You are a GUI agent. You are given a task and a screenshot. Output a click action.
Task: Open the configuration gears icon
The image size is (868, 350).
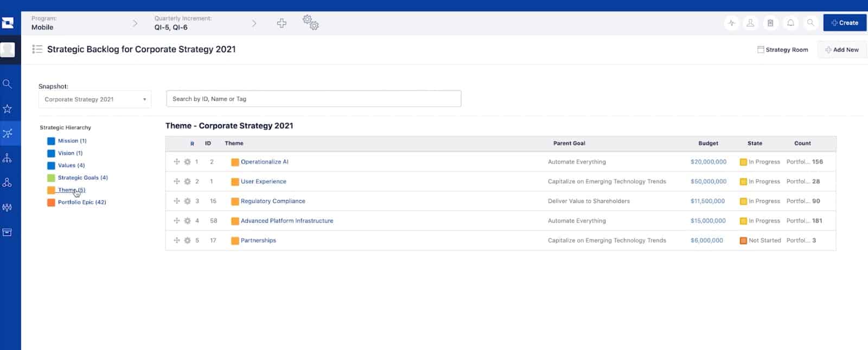[311, 22]
